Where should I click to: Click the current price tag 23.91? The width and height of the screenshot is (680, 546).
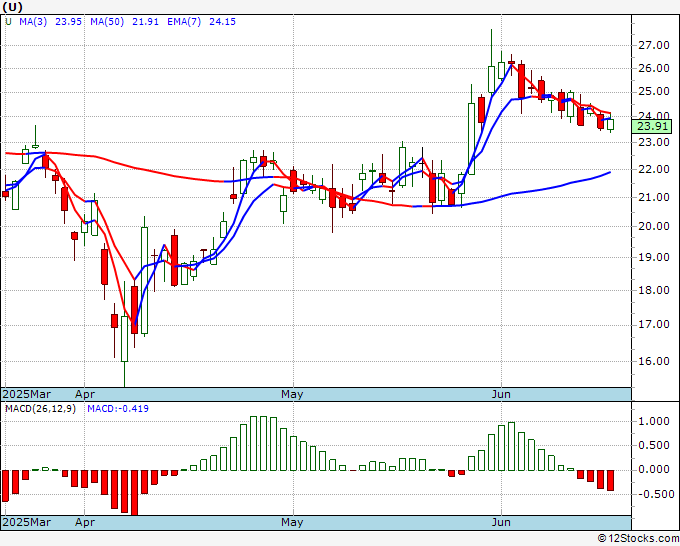click(x=652, y=127)
